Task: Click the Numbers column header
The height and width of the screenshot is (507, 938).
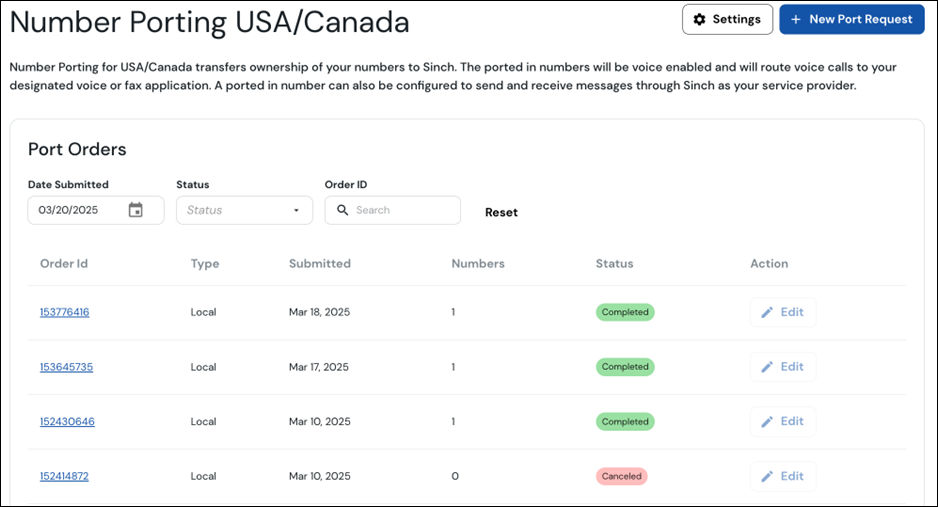Action: point(478,264)
